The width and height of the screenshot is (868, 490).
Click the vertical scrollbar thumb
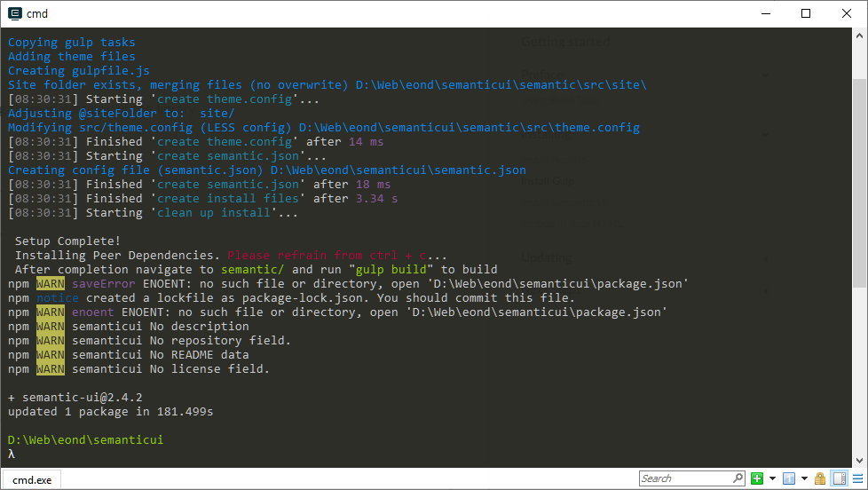coord(859,183)
